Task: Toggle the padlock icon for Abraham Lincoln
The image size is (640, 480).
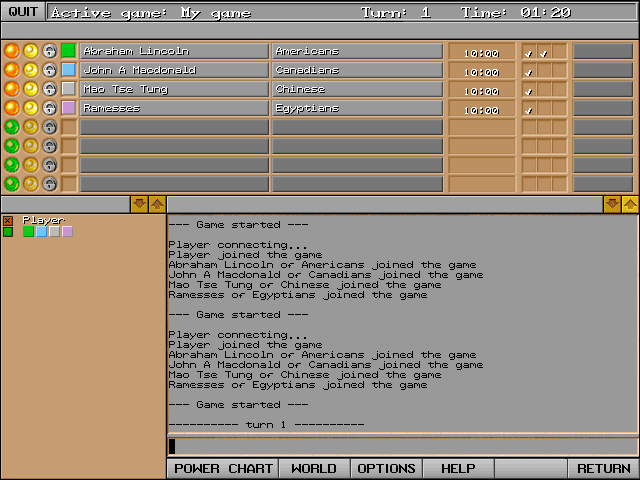Action: pos(50,51)
